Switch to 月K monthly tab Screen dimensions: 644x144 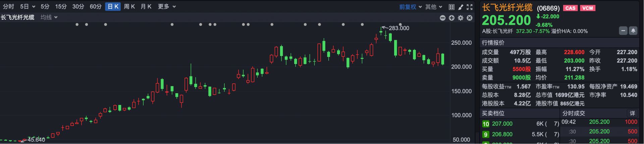(146, 7)
